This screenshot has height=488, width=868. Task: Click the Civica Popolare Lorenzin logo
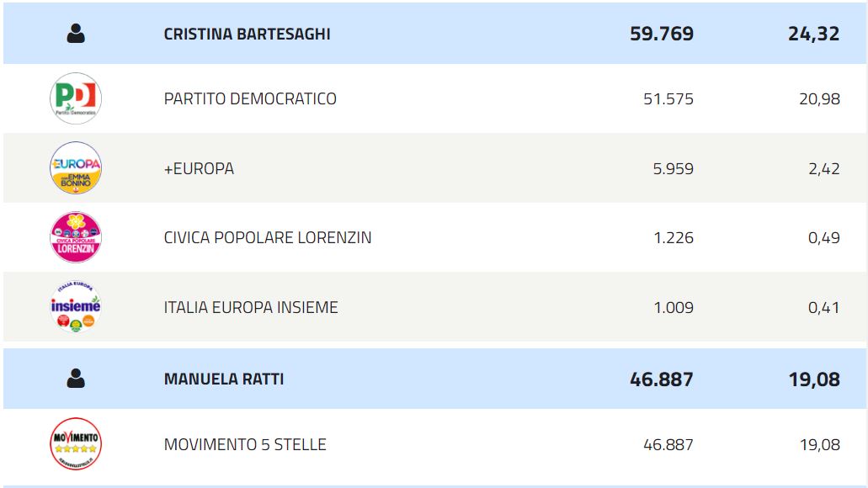point(76,237)
